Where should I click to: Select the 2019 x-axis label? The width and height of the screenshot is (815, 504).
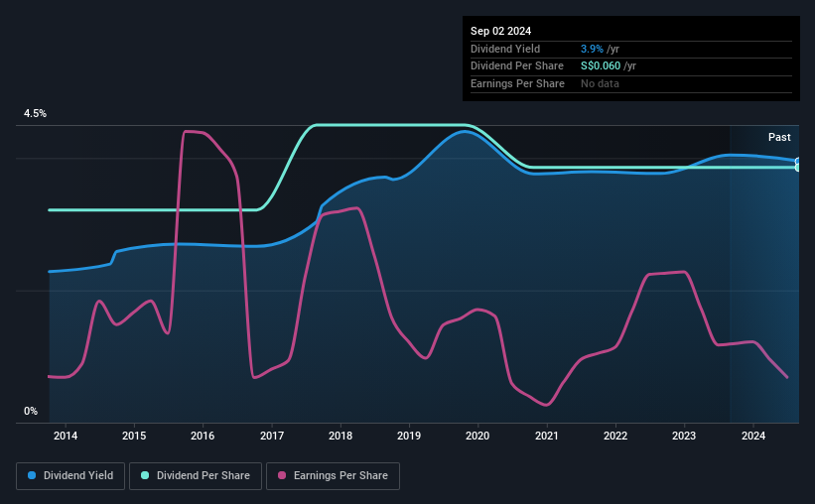click(409, 436)
